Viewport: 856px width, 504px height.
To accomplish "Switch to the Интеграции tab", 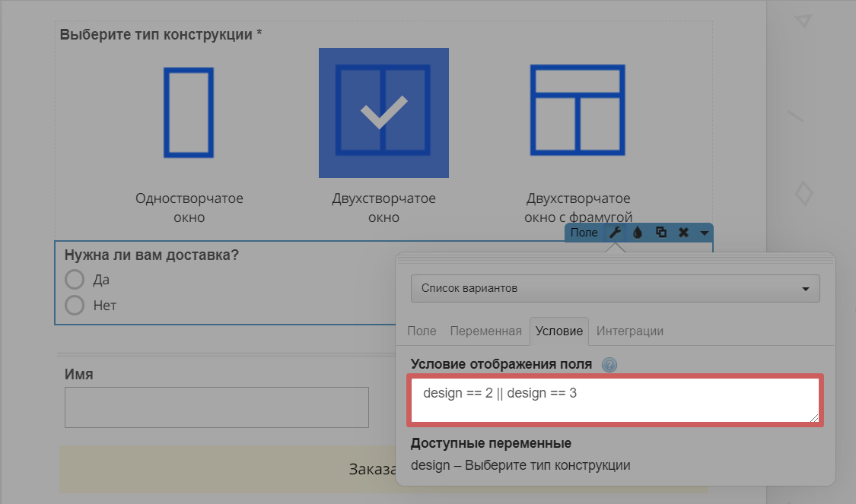I will 630,331.
